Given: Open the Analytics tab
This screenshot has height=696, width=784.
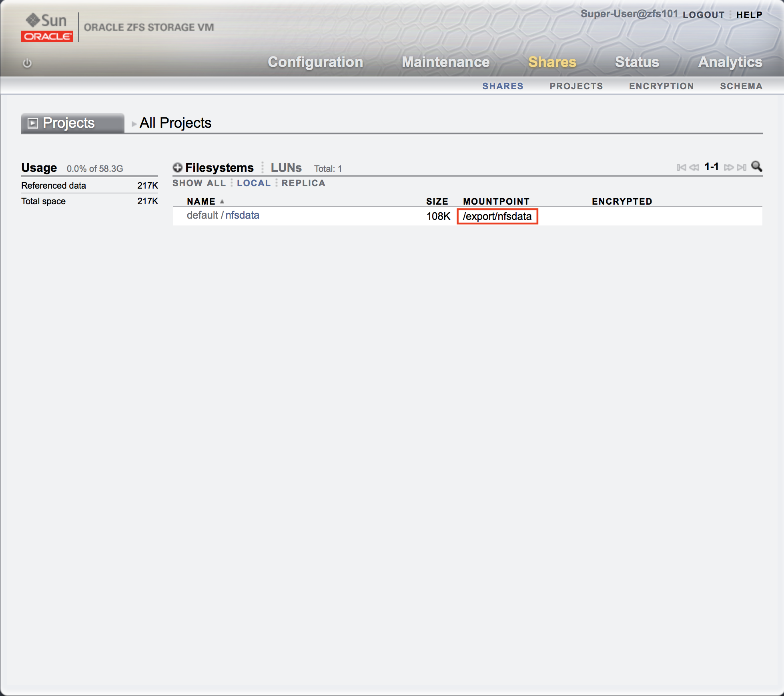Looking at the screenshot, I should pos(730,62).
